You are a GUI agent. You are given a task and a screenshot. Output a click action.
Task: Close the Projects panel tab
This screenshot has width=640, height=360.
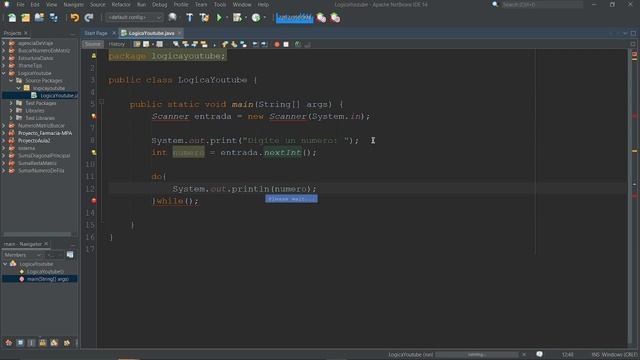click(x=26, y=33)
